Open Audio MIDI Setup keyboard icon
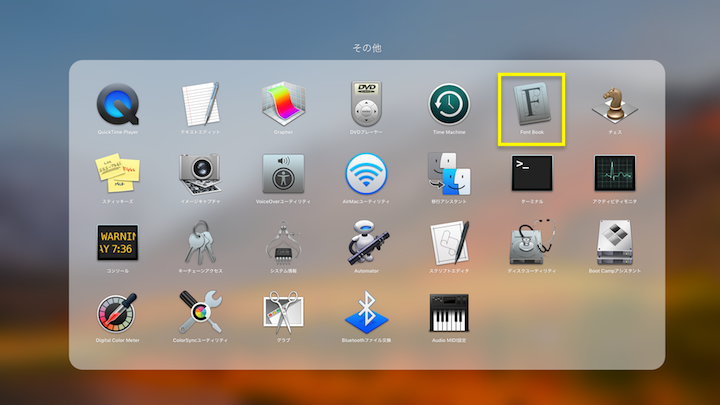Screen dimensions: 720x405 tap(449, 313)
